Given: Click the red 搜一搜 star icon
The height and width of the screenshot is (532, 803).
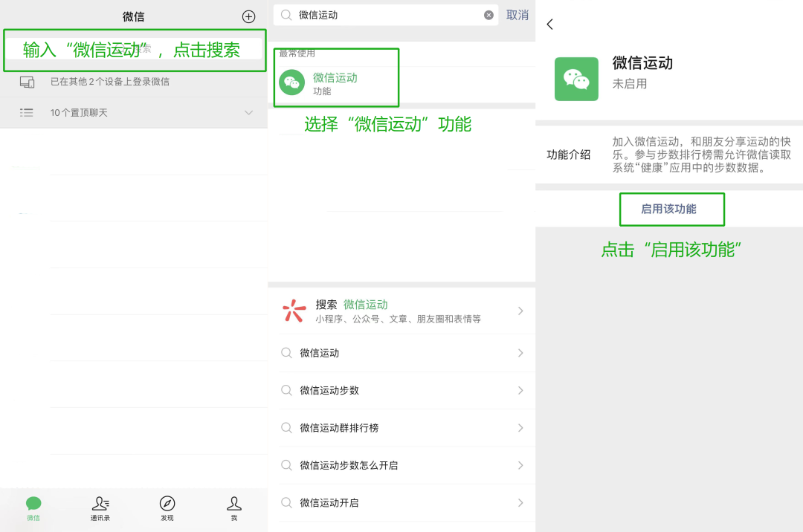Looking at the screenshot, I should 294,311.
